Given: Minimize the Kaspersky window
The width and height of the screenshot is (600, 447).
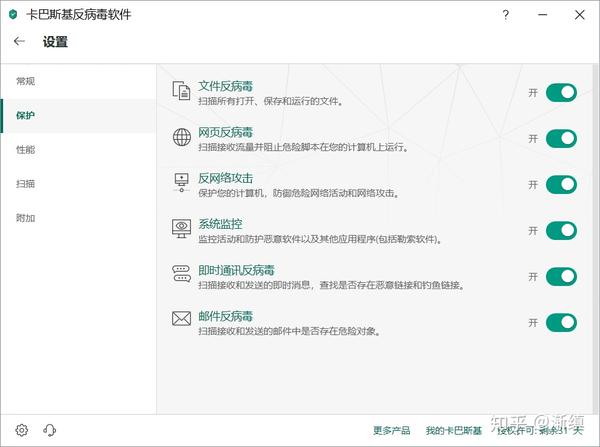Looking at the screenshot, I should [542, 15].
